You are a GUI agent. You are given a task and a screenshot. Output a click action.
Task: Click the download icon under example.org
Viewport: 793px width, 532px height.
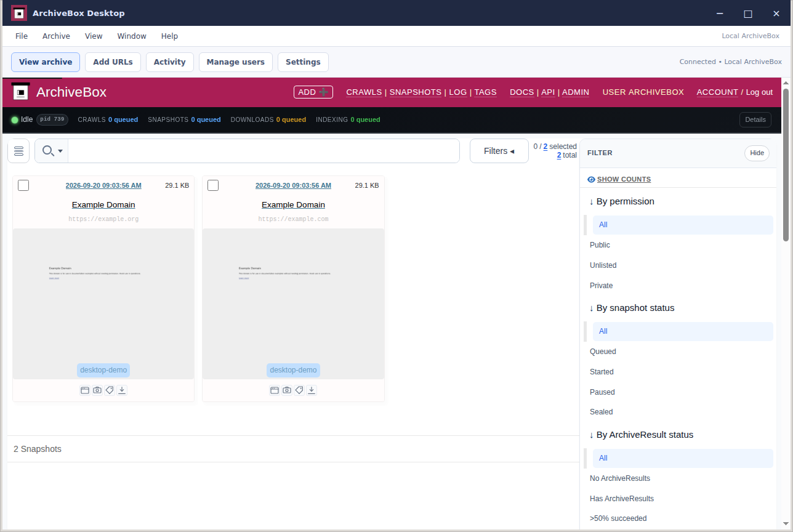(122, 390)
